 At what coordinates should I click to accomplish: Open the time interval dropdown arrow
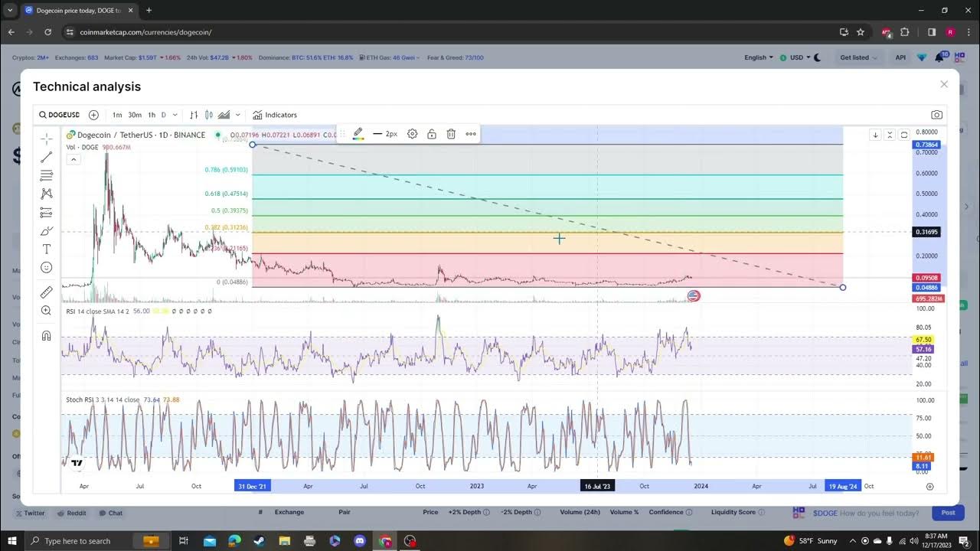click(175, 115)
